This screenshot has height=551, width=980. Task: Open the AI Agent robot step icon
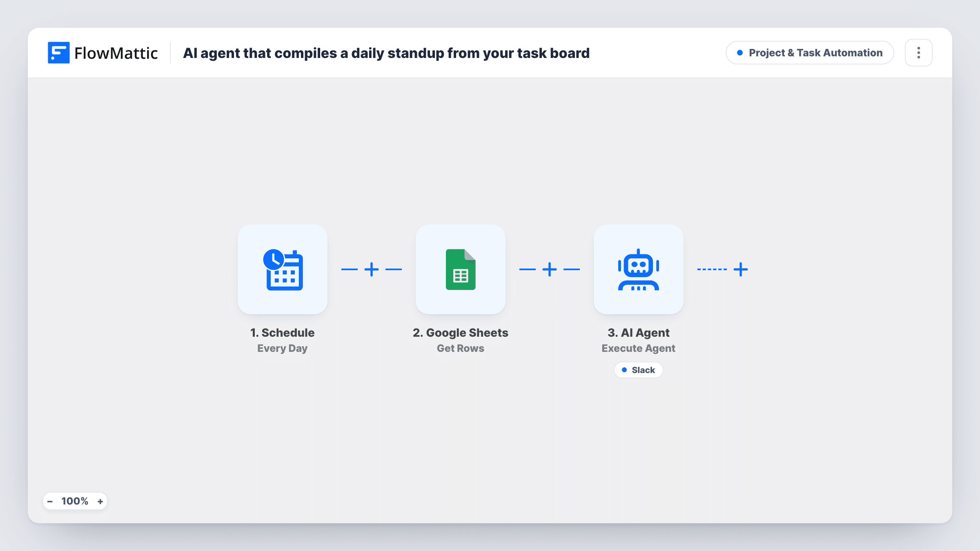(x=639, y=269)
